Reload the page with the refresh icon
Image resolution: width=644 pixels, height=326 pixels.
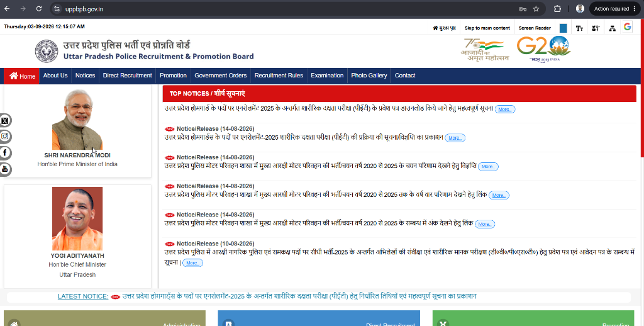click(x=38, y=9)
